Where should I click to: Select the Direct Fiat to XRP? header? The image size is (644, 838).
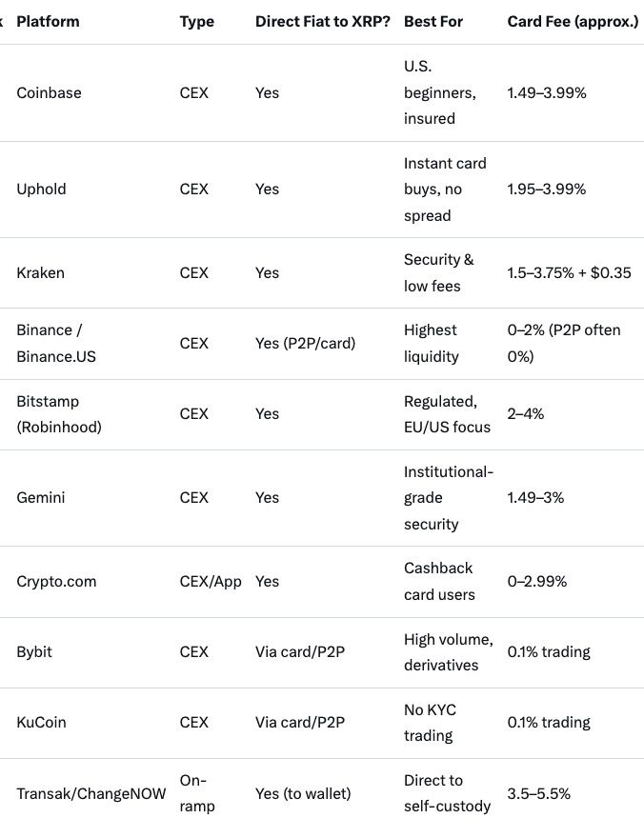[x=320, y=21]
